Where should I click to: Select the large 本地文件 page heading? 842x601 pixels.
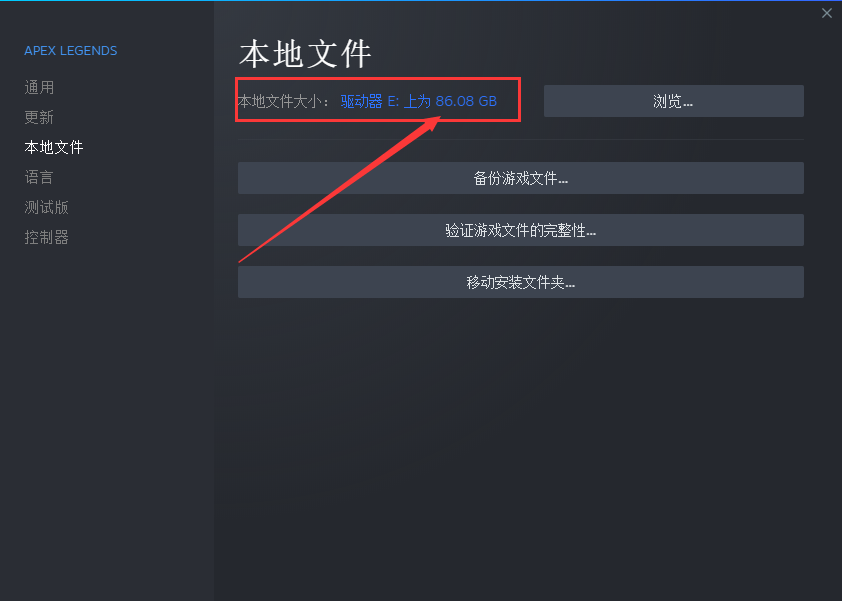pos(305,54)
